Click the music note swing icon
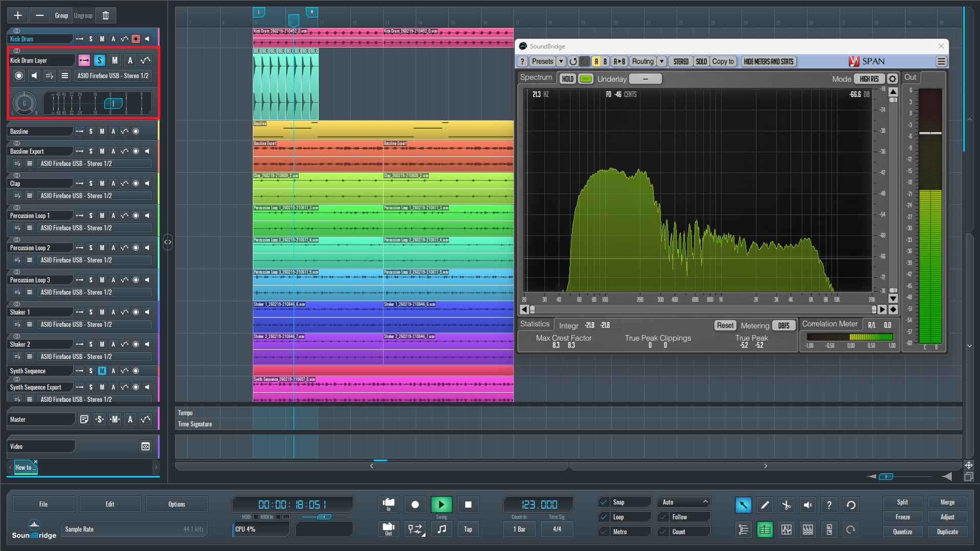980x551 pixels. [442, 529]
